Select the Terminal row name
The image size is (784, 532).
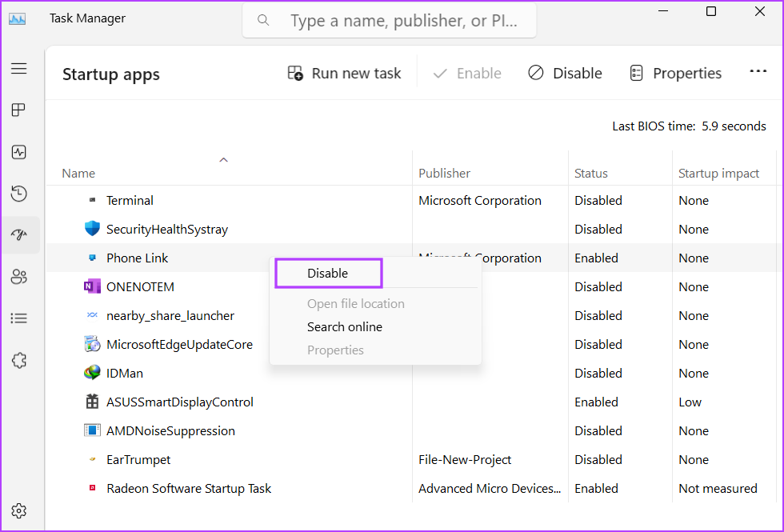coord(130,201)
